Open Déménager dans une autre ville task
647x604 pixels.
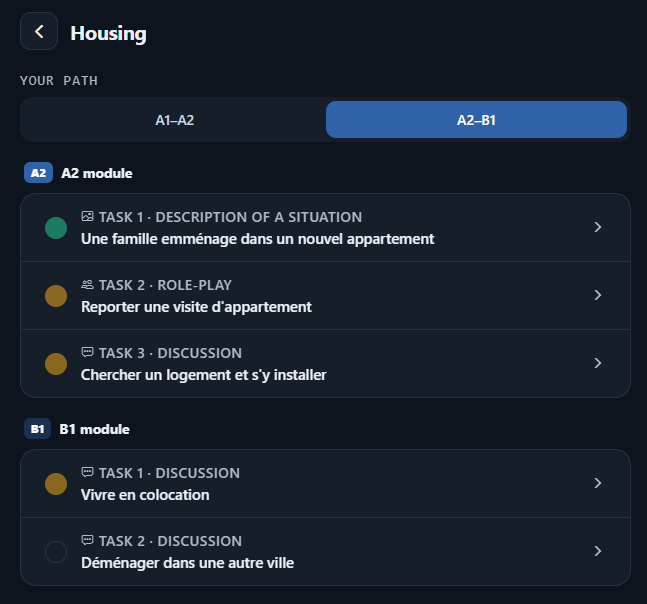click(325, 552)
